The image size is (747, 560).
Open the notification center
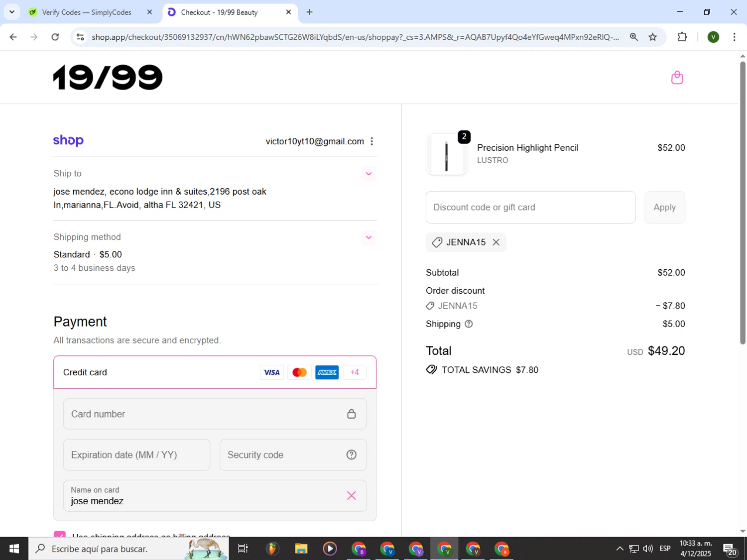(730, 549)
